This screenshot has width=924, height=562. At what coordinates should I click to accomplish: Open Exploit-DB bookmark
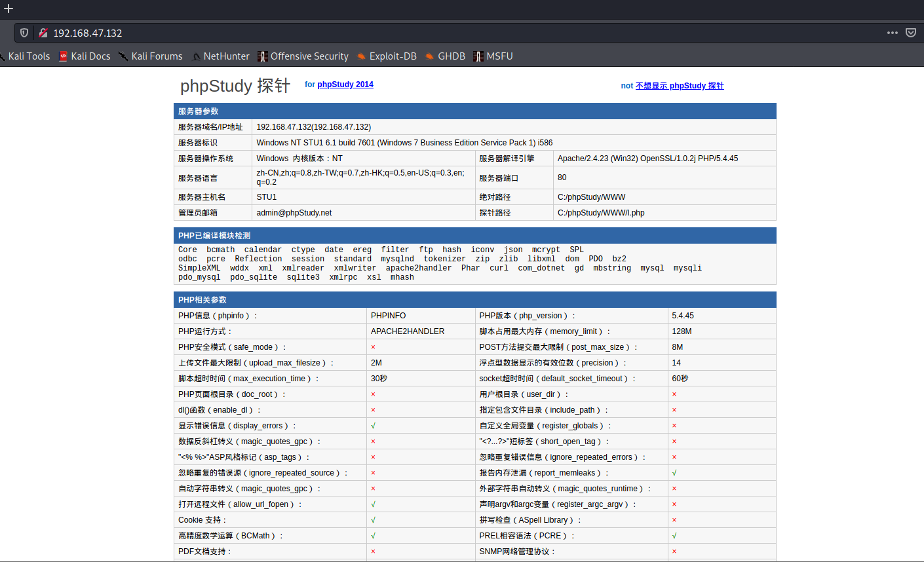click(387, 56)
